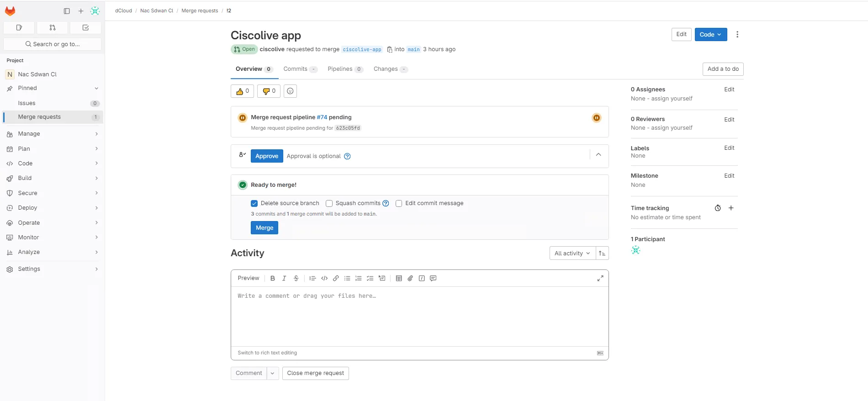Copy the branch name ciscolive-app
The height and width of the screenshot is (401, 868).
pyautogui.click(x=389, y=49)
